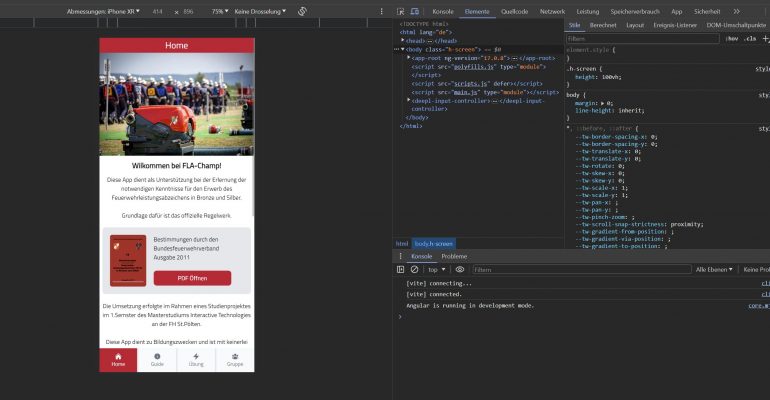Screen dimensions: 770x400
Task: Tap the Guide icon in app navigation
Action: point(157,356)
